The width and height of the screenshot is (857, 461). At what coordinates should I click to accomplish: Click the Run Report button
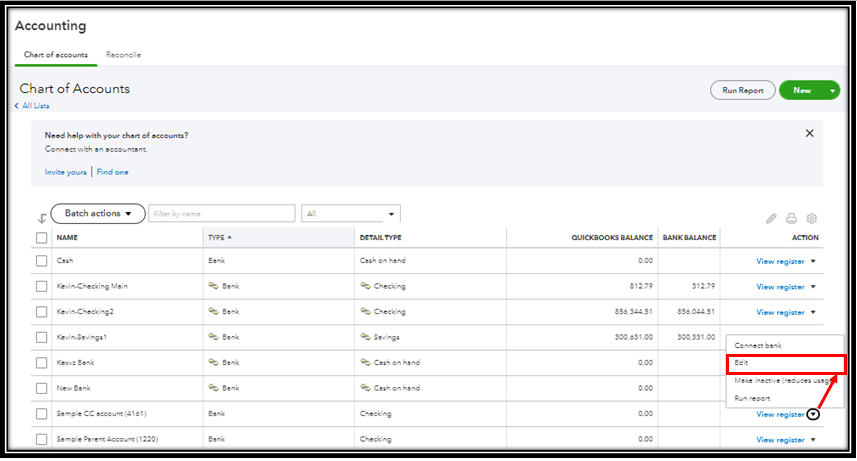tap(742, 90)
